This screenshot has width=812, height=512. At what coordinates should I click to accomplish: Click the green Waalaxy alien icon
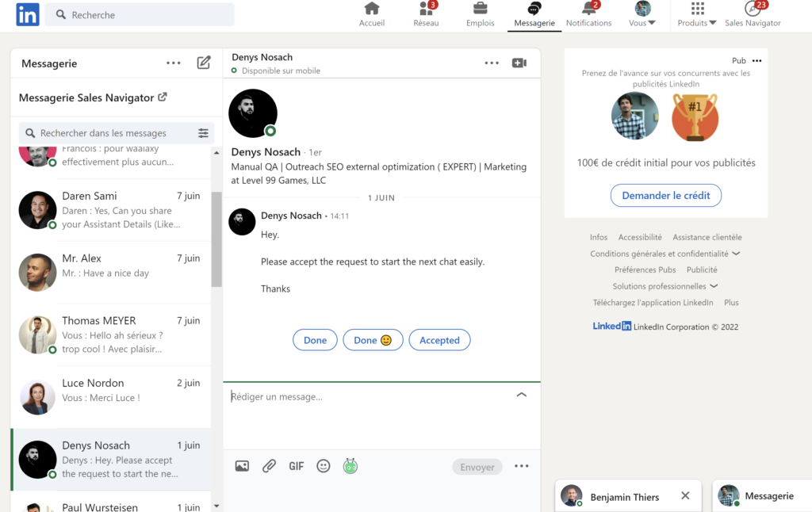350,467
